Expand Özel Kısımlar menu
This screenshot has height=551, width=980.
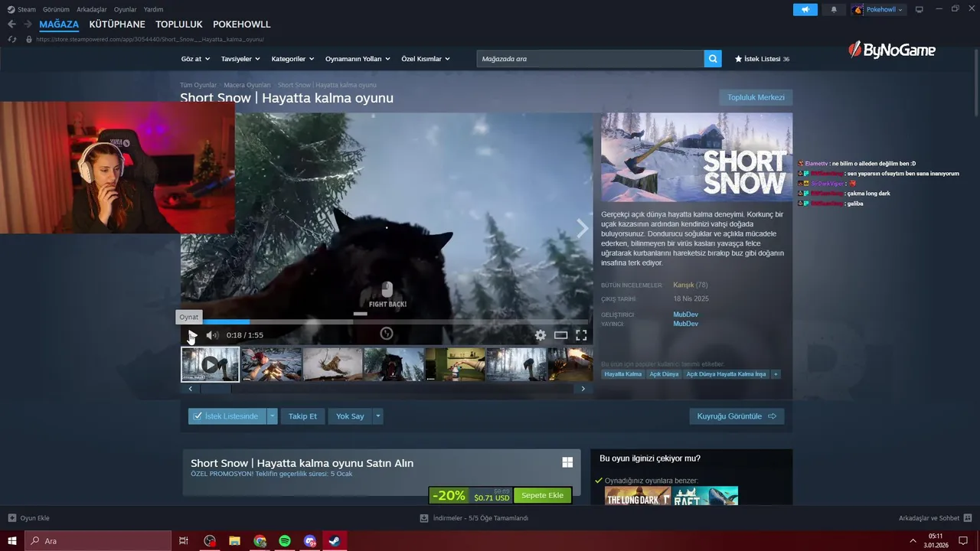426,59
